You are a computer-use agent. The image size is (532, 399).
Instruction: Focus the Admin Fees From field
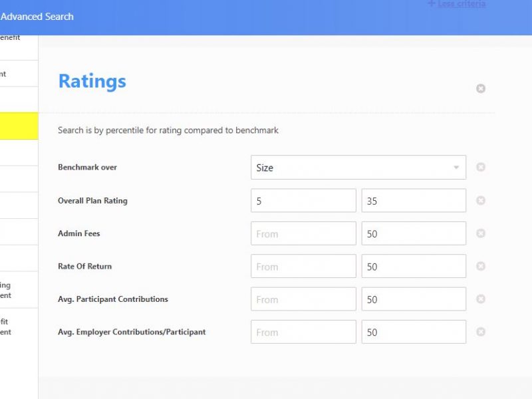(303, 233)
